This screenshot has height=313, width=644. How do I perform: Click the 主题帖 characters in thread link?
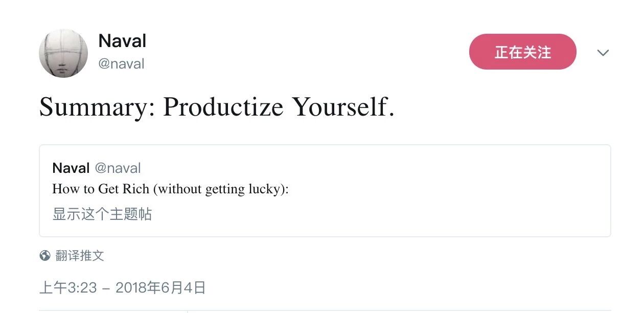[x=131, y=214]
